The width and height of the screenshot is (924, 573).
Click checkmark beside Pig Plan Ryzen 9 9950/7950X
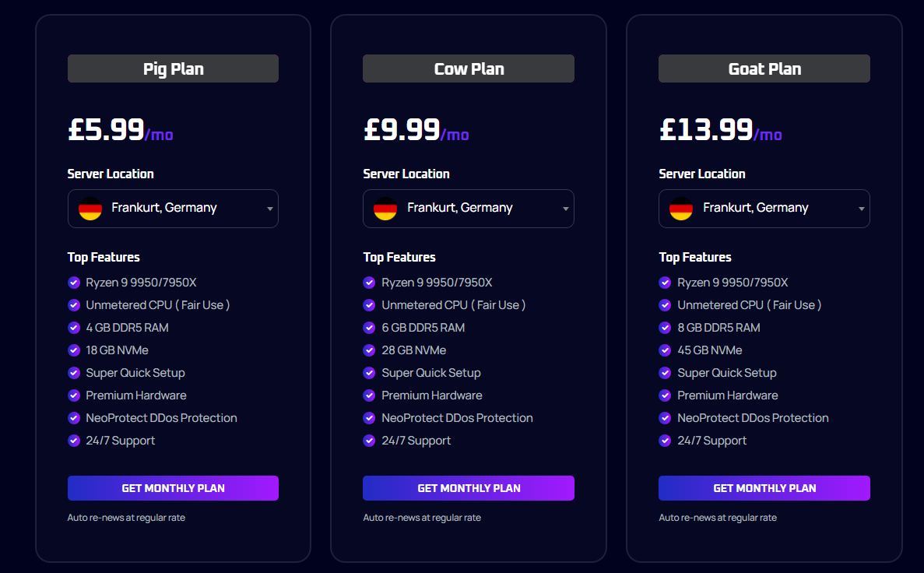[74, 283]
